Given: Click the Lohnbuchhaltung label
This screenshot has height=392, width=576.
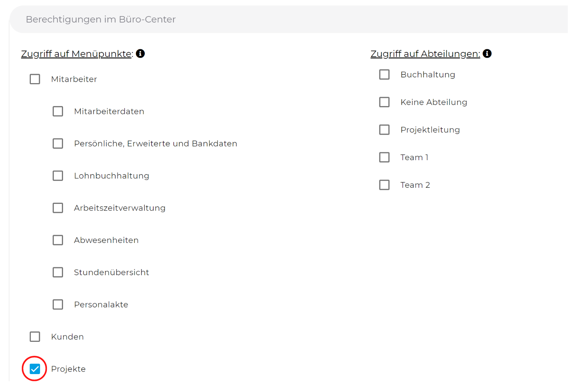Looking at the screenshot, I should (x=111, y=176).
